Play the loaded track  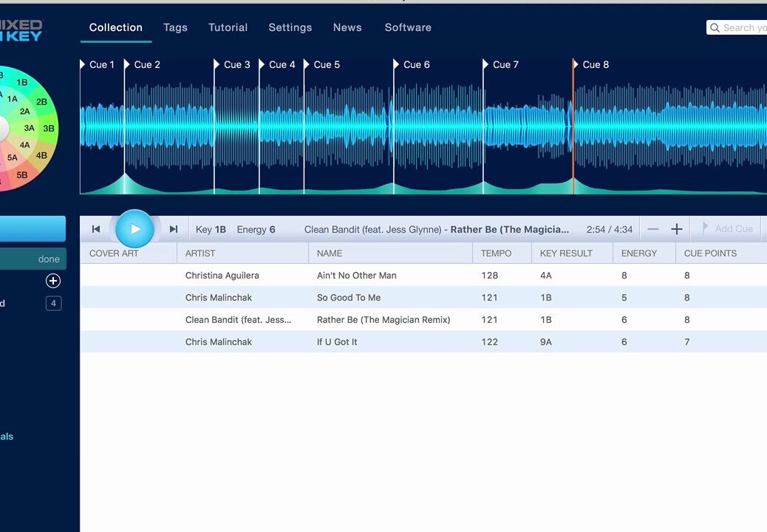pos(135,229)
